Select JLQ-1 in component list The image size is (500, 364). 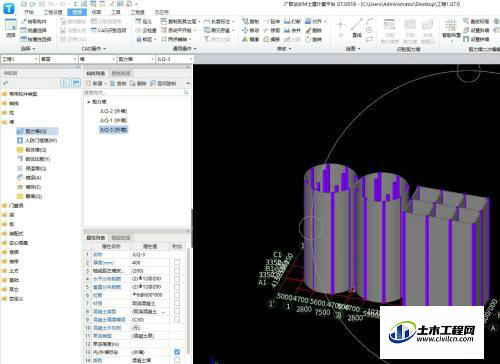pyautogui.click(x=113, y=120)
